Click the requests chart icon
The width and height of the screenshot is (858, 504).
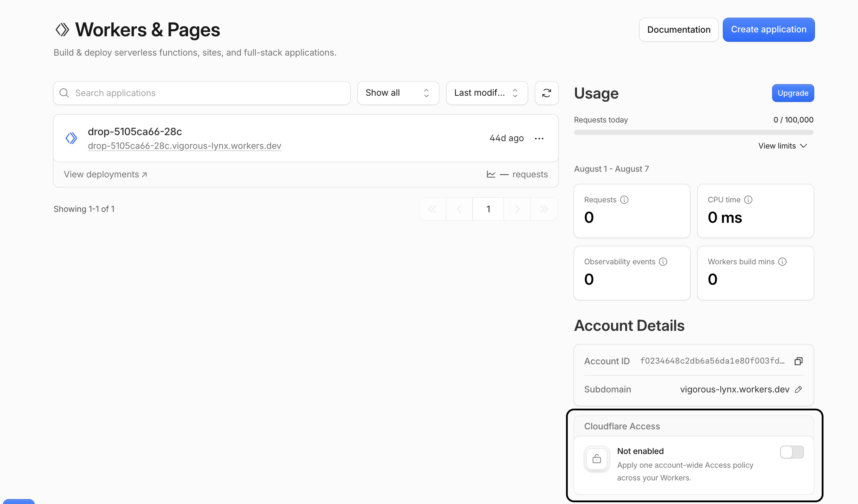coord(491,174)
